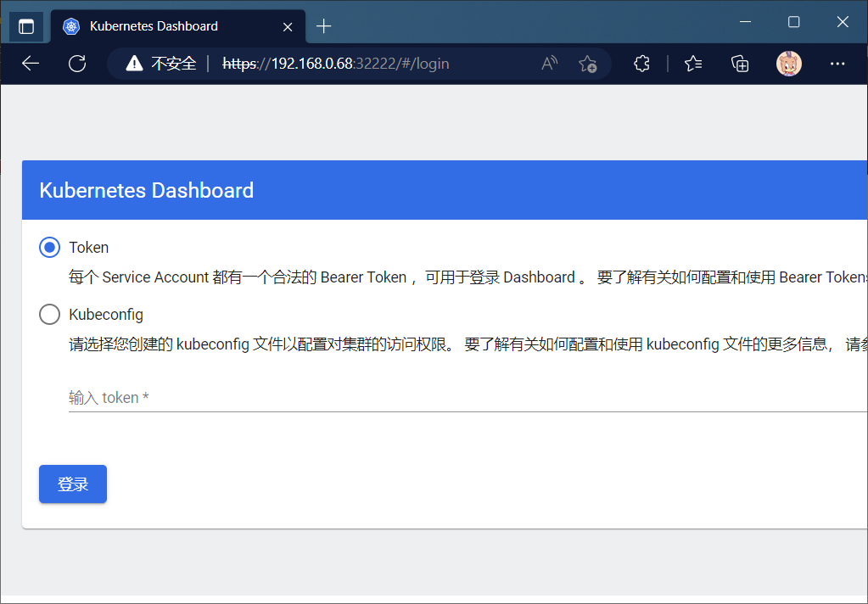Maximize the browser window

(793, 22)
